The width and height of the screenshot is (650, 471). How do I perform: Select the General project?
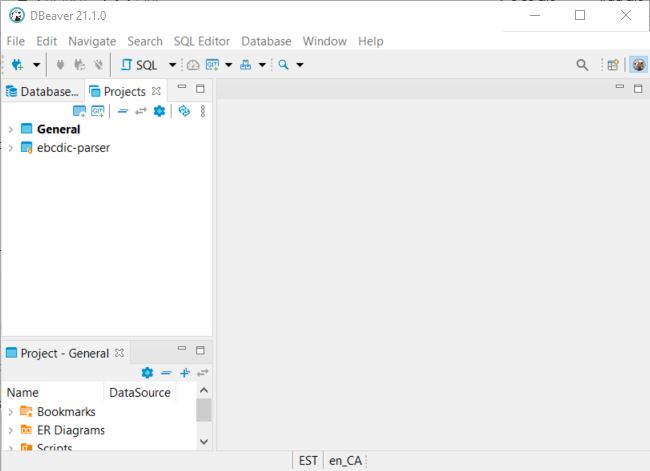(x=58, y=129)
